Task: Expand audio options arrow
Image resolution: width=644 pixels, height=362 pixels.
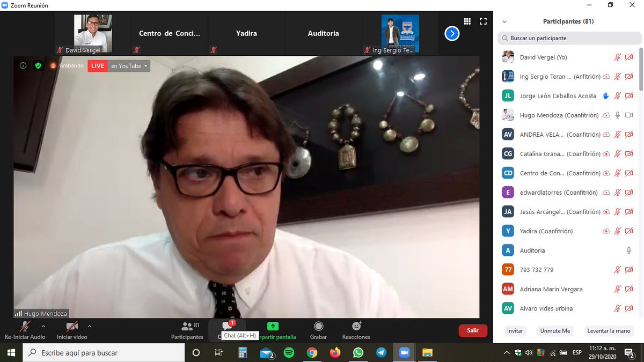Action: click(43, 326)
